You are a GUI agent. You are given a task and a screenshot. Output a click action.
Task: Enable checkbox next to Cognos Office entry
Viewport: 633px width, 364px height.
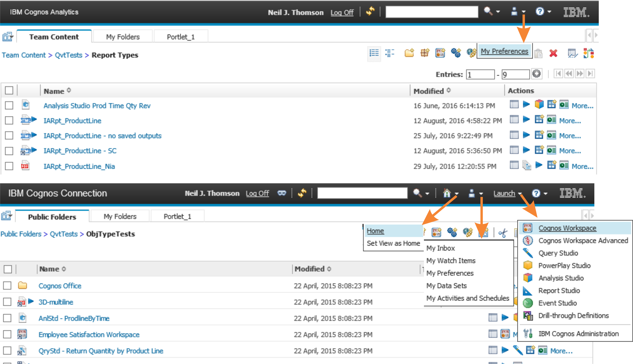tap(9, 285)
